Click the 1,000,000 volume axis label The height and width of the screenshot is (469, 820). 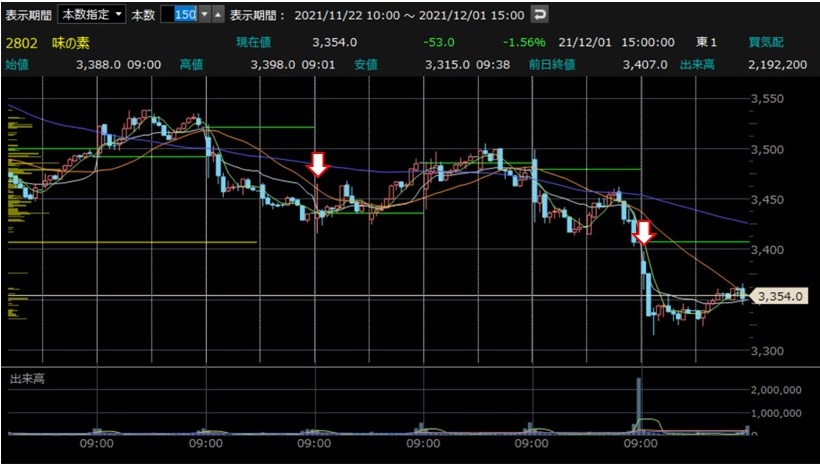(x=776, y=413)
